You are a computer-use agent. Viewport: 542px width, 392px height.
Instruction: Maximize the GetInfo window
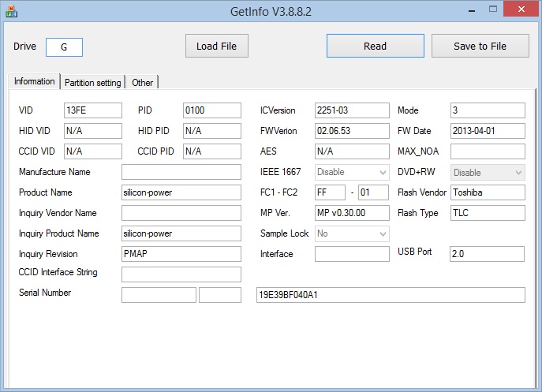[493, 9]
